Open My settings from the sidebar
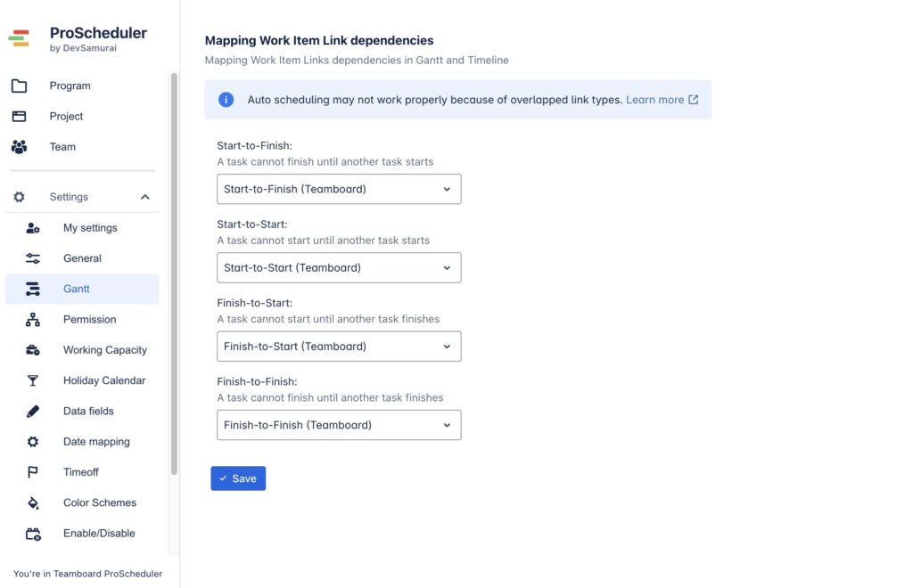 pos(32,227)
